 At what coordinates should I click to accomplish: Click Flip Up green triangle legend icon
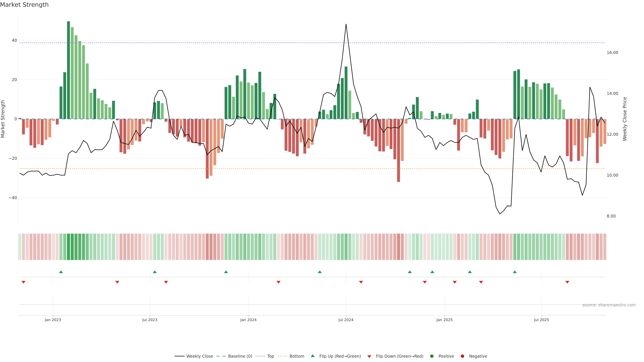click(x=312, y=356)
